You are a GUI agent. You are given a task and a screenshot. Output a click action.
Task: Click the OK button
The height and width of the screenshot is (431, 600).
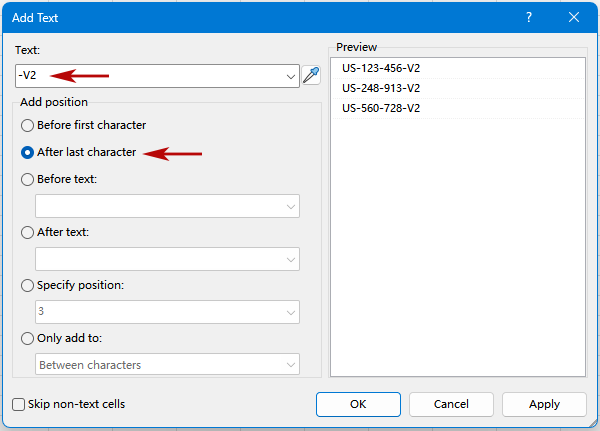click(x=358, y=404)
